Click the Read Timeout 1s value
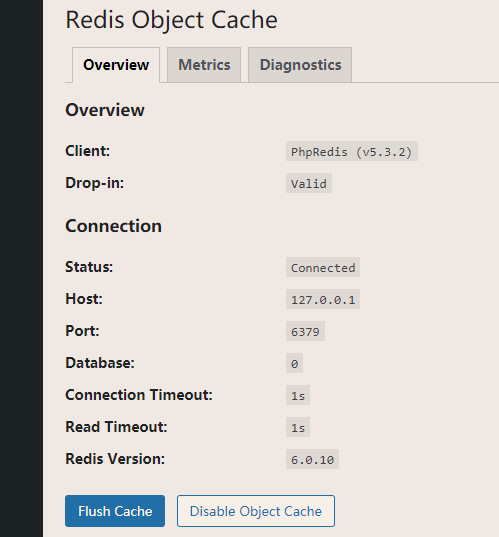 click(x=298, y=427)
